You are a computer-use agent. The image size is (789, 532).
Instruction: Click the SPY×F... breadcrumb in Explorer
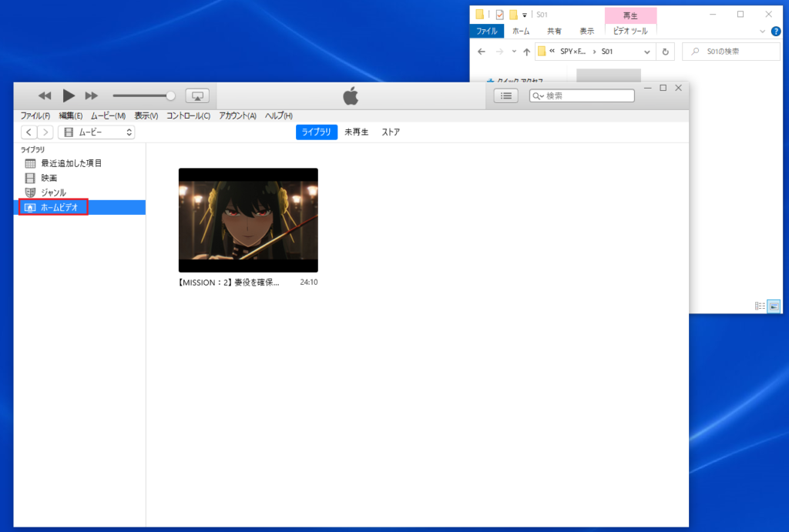[x=572, y=52]
